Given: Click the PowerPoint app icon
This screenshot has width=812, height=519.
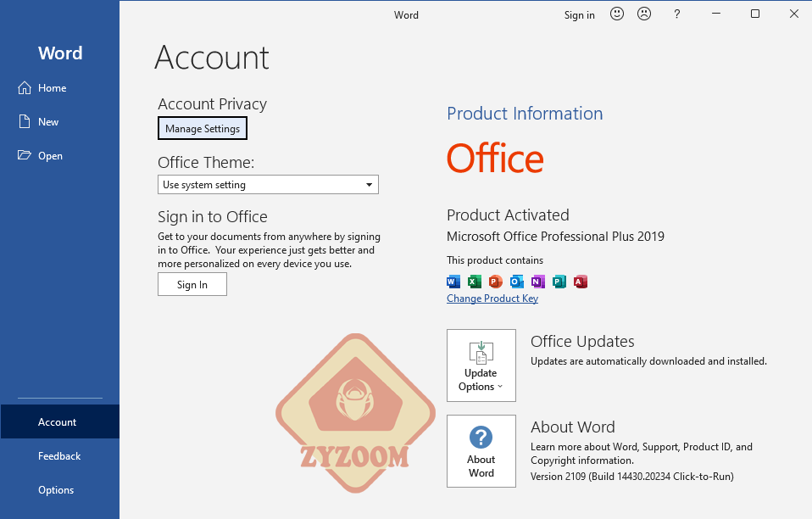Looking at the screenshot, I should click(x=496, y=282).
